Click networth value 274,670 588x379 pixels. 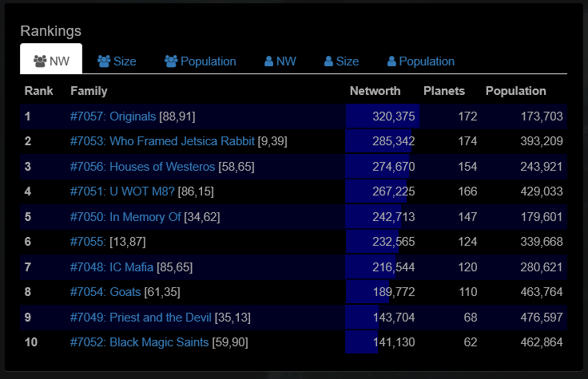pos(393,167)
